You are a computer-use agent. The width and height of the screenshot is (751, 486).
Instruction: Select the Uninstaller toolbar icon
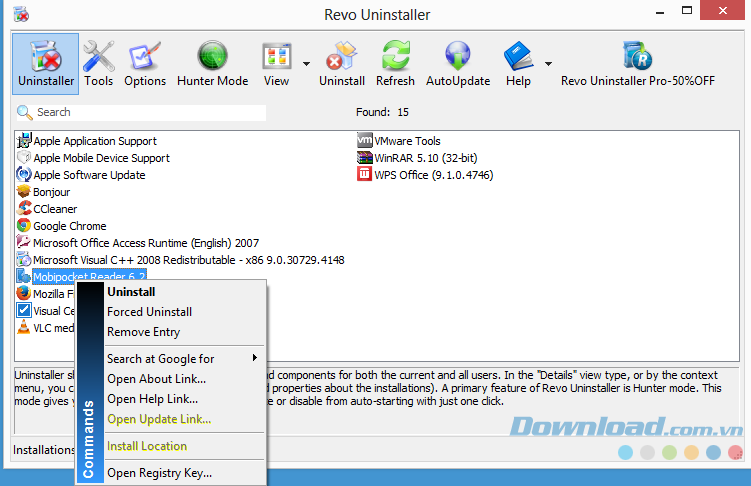tap(45, 63)
